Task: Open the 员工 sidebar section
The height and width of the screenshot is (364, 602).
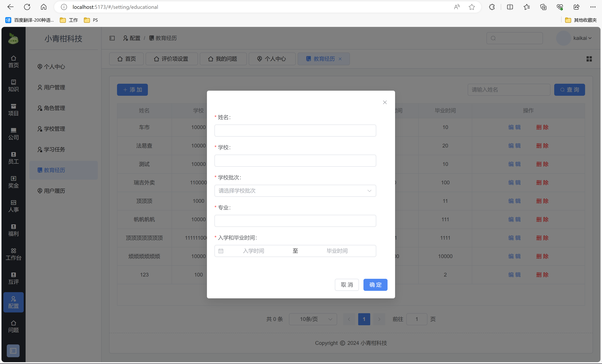Action: point(13,158)
